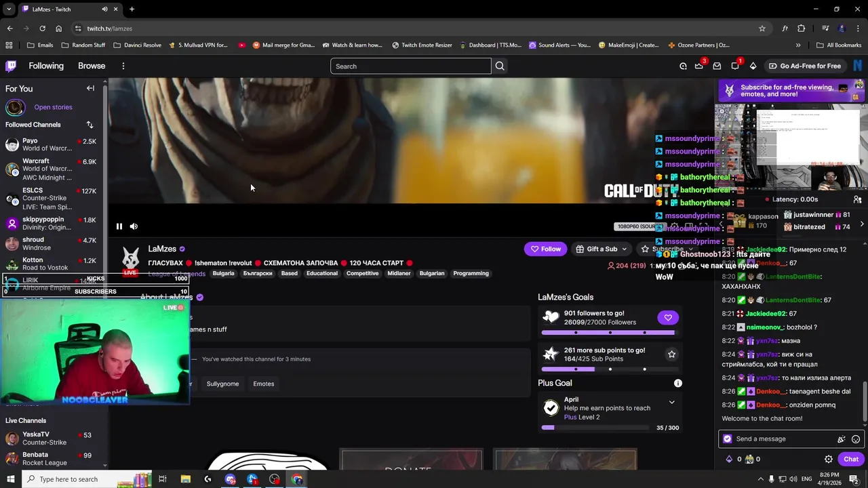Image resolution: width=868 pixels, height=488 pixels.
Task: Click the star in sub points goal
Action: pos(671,354)
